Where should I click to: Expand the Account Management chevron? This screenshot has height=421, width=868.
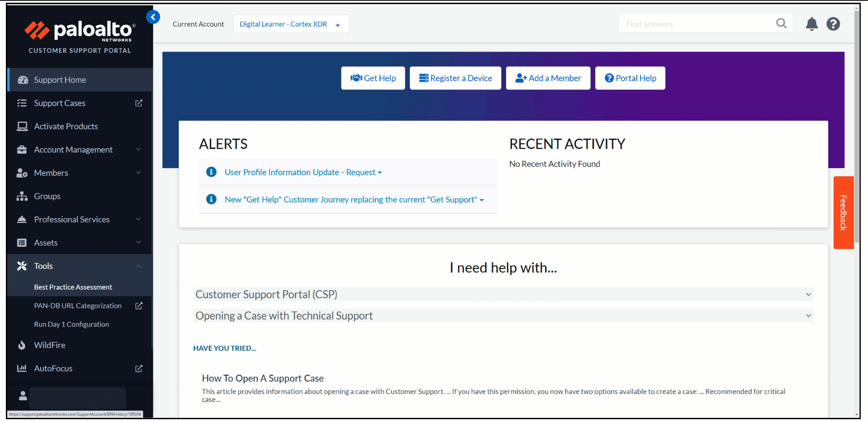point(139,150)
